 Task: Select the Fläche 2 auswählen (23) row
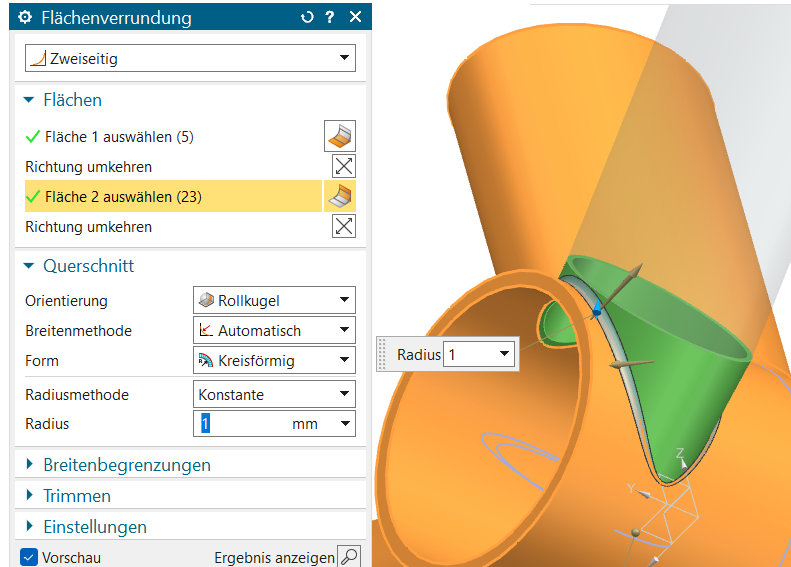click(173, 196)
